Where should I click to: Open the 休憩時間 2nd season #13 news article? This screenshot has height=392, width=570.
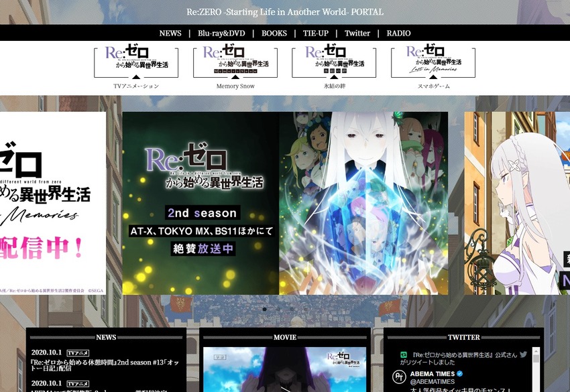105,365
